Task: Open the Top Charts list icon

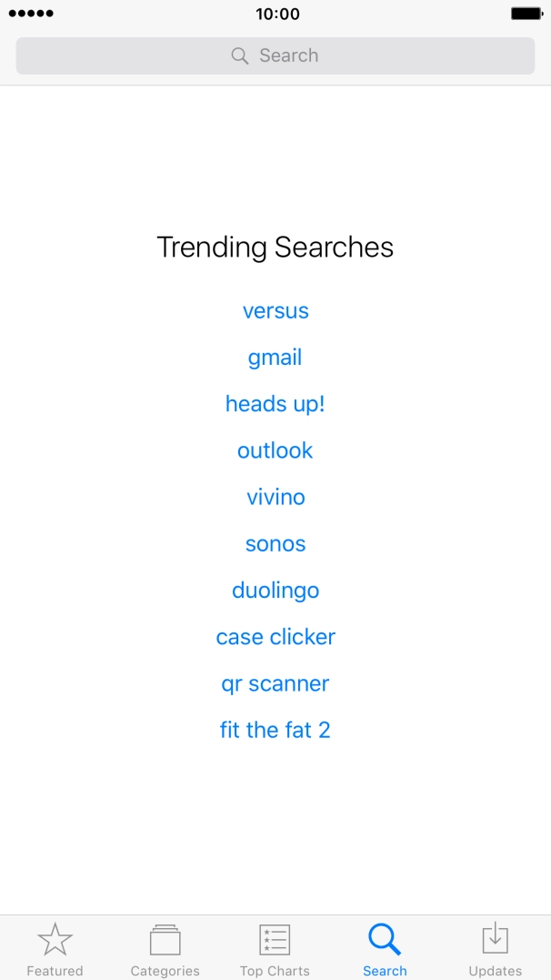Action: pyautogui.click(x=275, y=937)
